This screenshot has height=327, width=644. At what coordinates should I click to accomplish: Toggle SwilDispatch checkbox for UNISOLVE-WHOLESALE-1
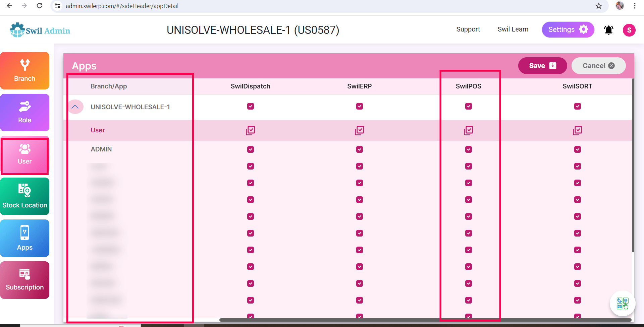(251, 106)
